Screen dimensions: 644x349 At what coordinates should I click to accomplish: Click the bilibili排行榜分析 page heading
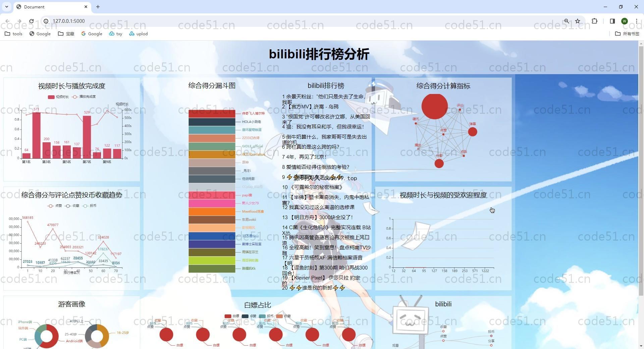[x=319, y=54]
